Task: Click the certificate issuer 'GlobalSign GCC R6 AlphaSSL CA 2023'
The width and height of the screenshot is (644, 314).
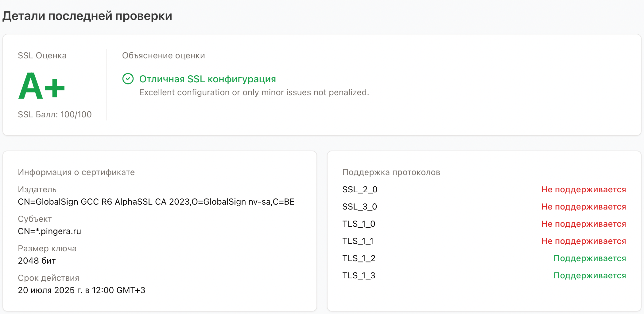Action: point(156,202)
